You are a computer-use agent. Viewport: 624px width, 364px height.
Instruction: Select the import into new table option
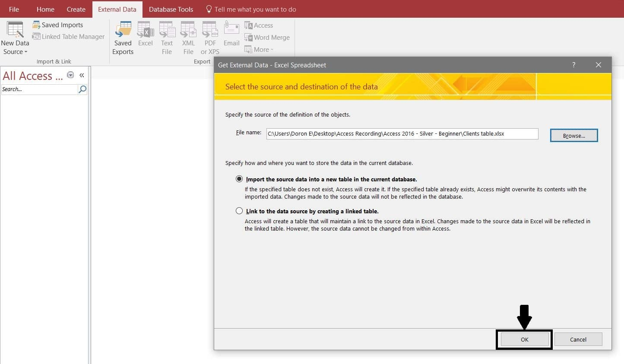click(x=239, y=179)
